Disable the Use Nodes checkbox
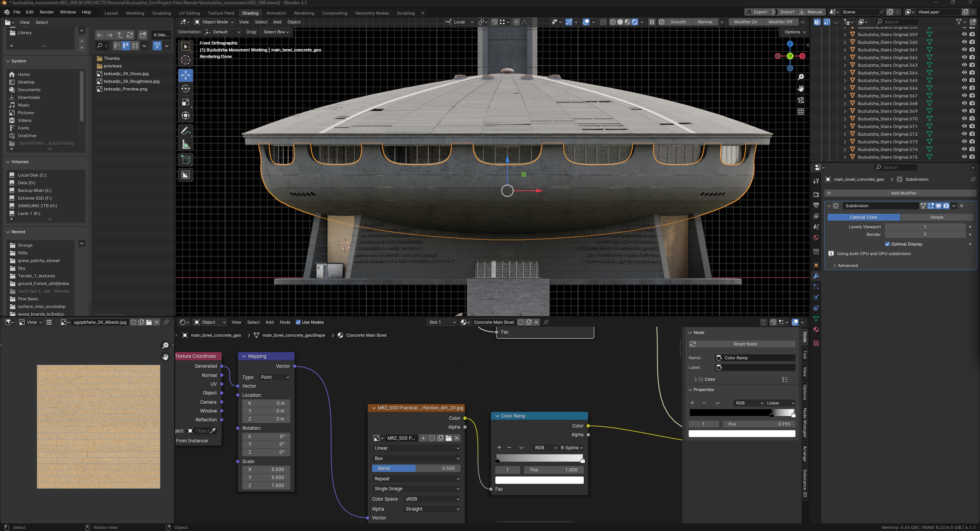 tap(298, 322)
